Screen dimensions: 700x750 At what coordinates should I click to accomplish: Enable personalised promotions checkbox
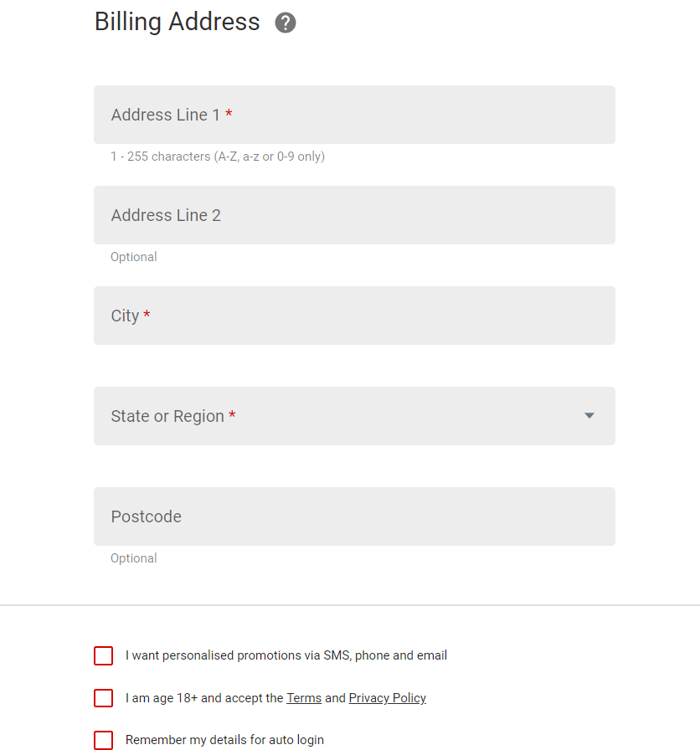[103, 655]
